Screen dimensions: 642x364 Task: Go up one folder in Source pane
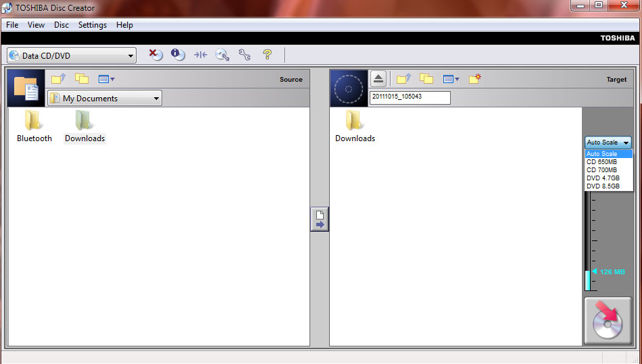click(x=59, y=78)
